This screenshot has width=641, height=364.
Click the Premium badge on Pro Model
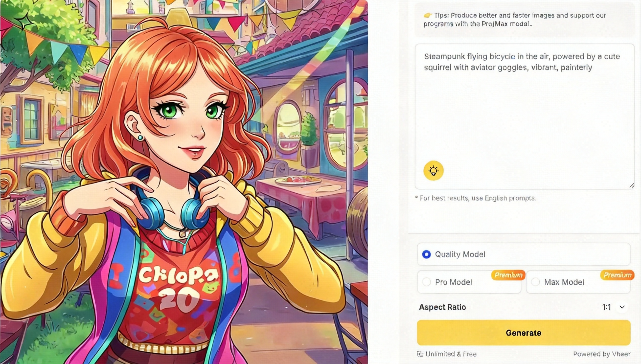[x=508, y=275]
